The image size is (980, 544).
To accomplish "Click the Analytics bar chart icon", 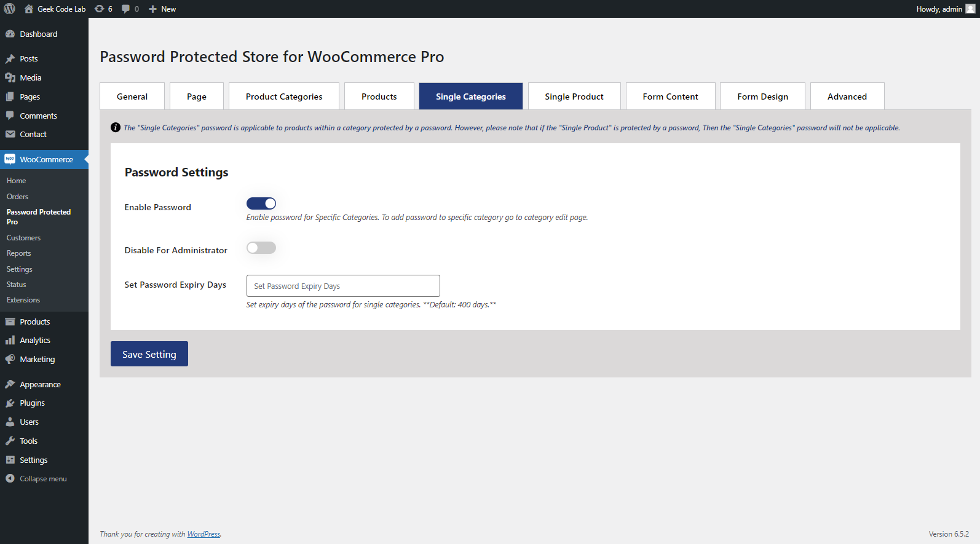I will (10, 340).
